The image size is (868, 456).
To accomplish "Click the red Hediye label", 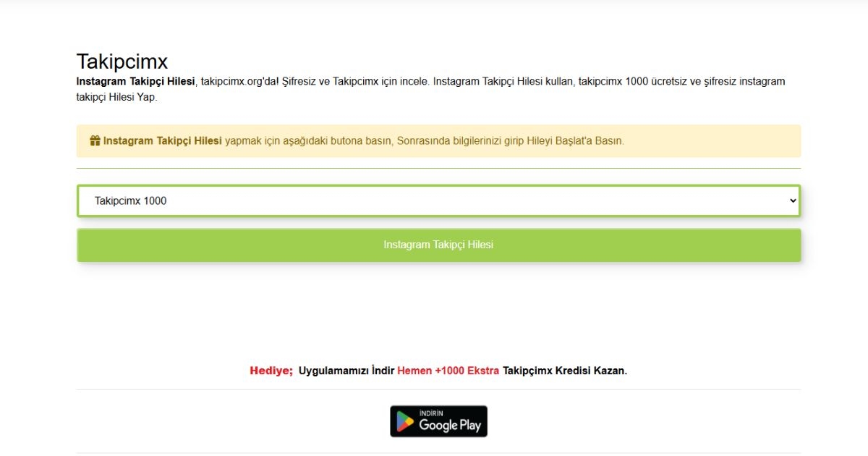I will coord(270,370).
